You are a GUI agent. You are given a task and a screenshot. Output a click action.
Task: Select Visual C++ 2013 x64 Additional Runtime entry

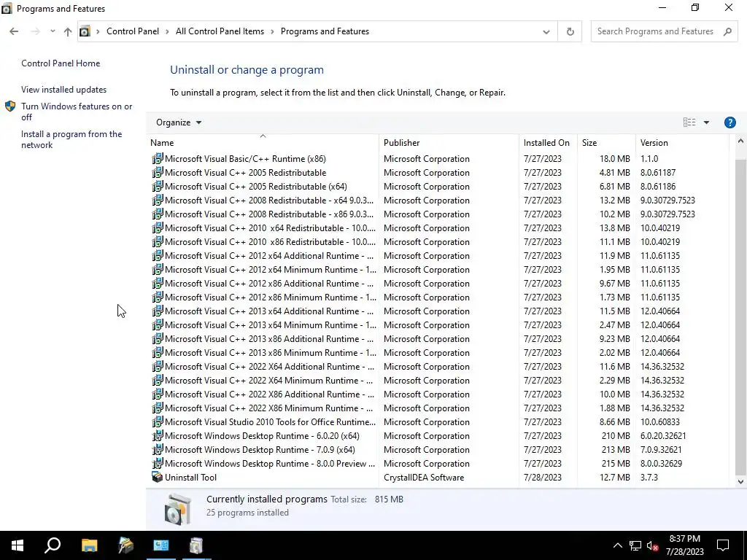point(269,311)
